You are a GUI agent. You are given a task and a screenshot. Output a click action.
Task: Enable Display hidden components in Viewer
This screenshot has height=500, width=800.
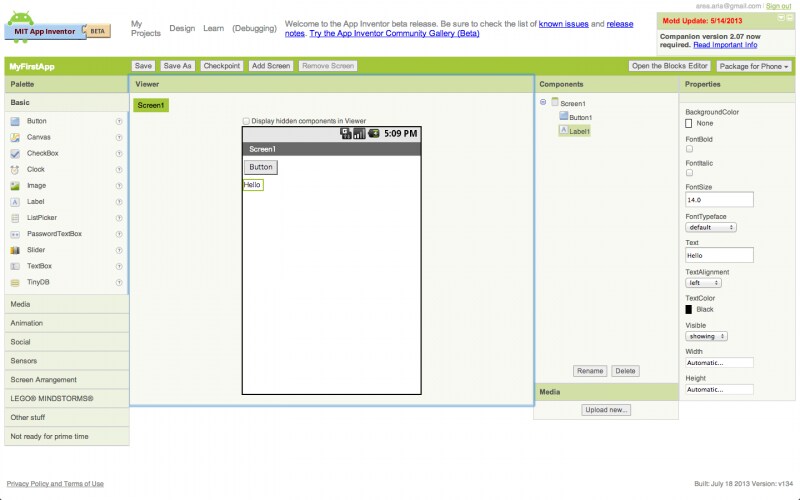click(246, 121)
